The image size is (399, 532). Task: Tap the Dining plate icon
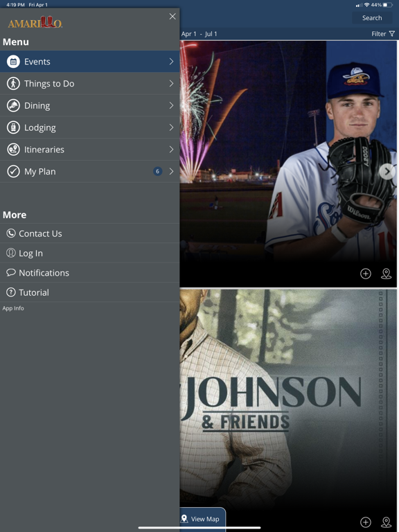point(13,105)
